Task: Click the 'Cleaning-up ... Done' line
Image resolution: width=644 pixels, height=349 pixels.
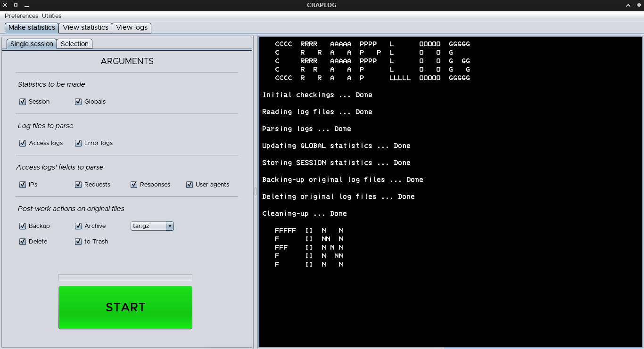Action: 305,214
